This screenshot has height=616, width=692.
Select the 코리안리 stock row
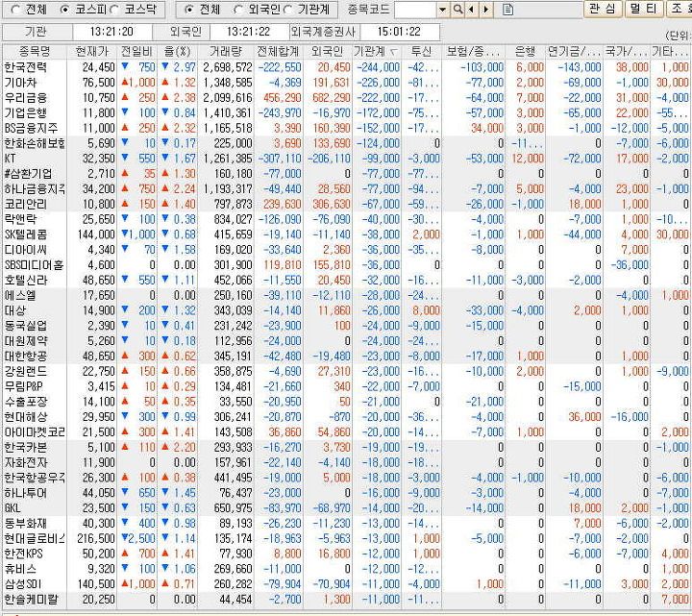click(x=346, y=204)
